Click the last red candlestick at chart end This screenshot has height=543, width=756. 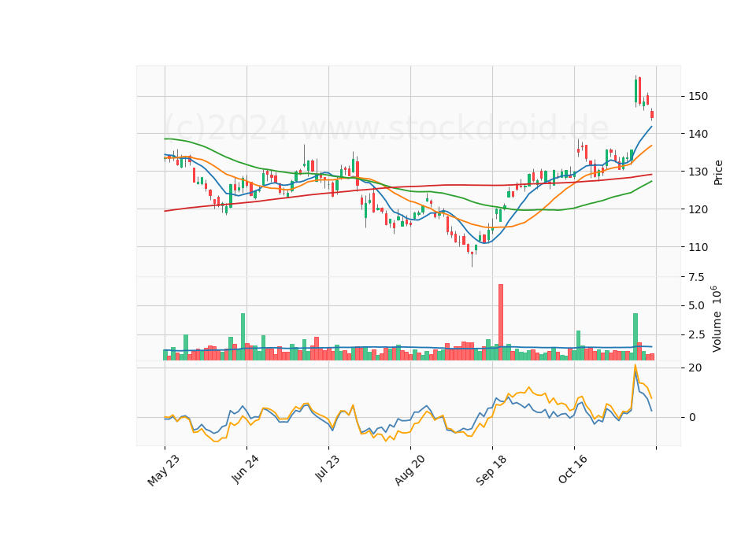652,114
